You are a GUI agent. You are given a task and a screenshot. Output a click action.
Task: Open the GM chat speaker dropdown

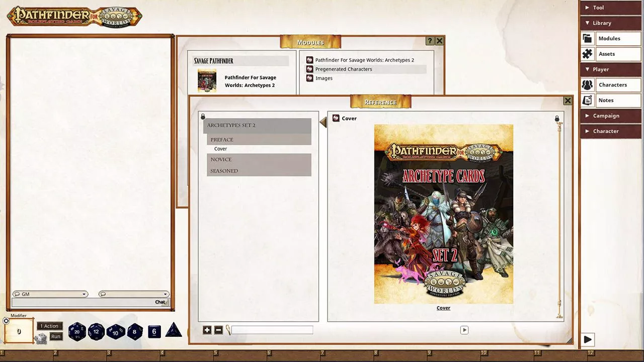click(50, 294)
